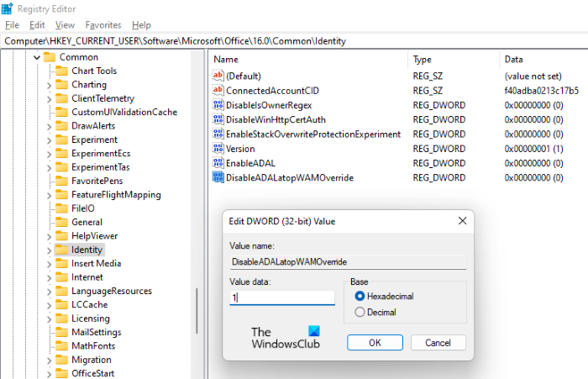Open the View menu
This screenshot has height=379, width=588.
(65, 25)
